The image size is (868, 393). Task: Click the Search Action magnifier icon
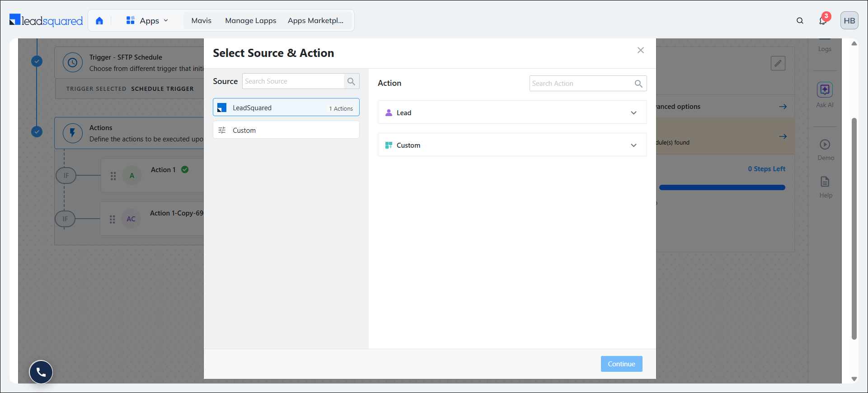tap(638, 84)
